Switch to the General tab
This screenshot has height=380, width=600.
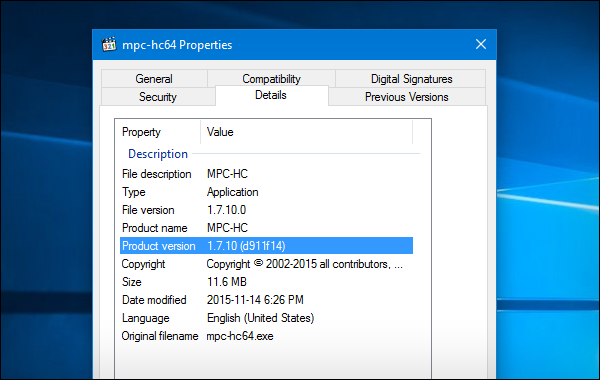[x=154, y=79]
